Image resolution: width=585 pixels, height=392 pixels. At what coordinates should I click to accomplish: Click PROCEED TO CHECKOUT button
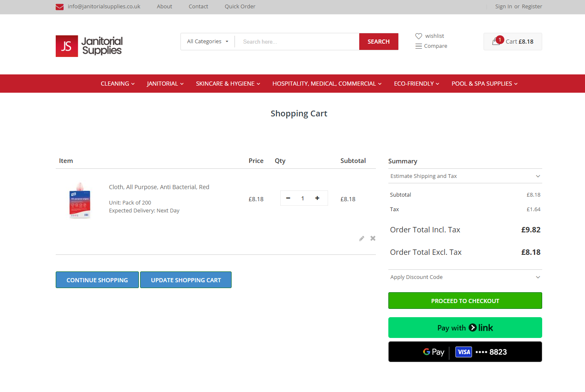[x=465, y=301]
